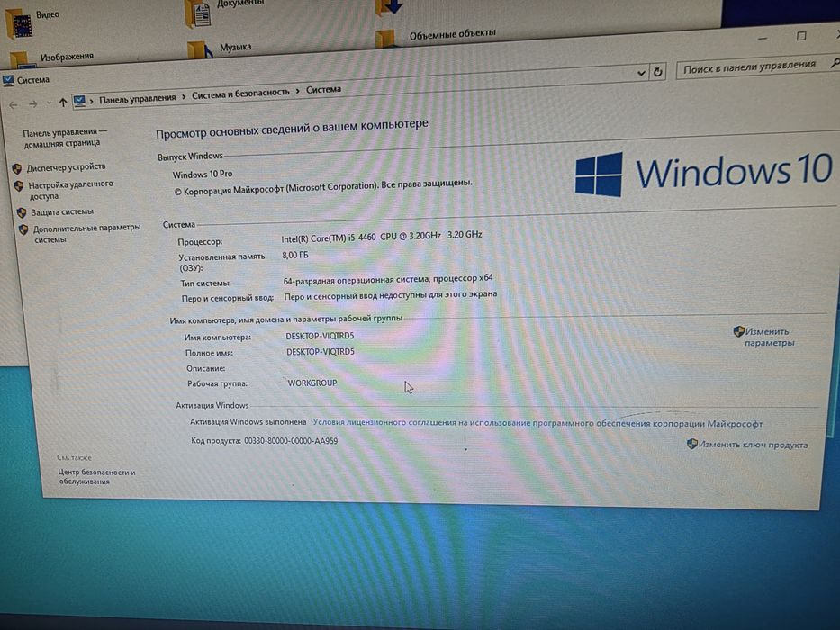Viewport: 840px width, 630px height.
Task: Select Панель управления in the breadcrumb
Action: pyautogui.click(x=137, y=98)
